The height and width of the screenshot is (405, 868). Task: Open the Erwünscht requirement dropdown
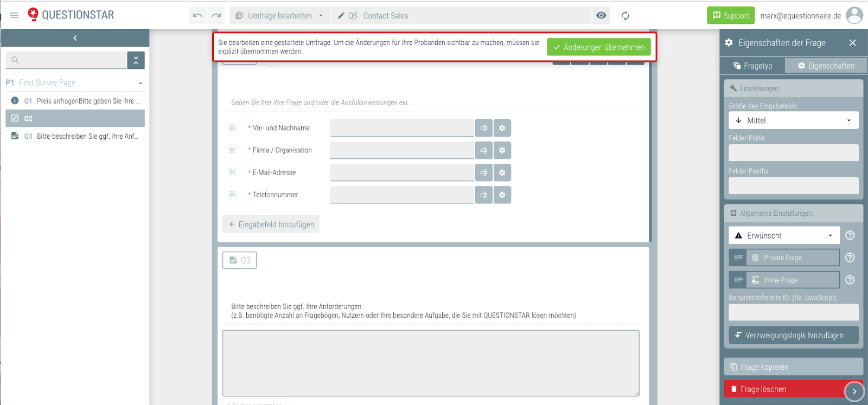784,235
